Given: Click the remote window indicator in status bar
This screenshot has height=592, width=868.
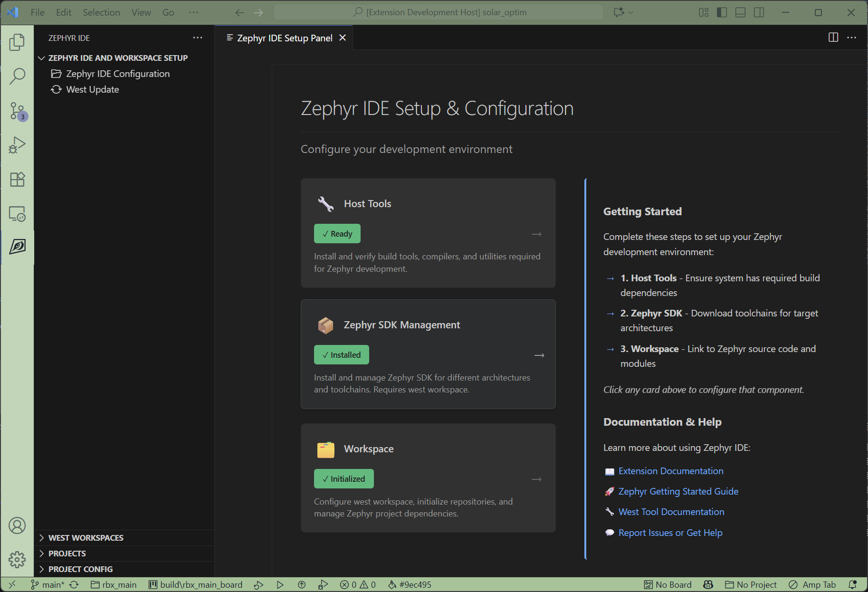Looking at the screenshot, I should coord(12,584).
